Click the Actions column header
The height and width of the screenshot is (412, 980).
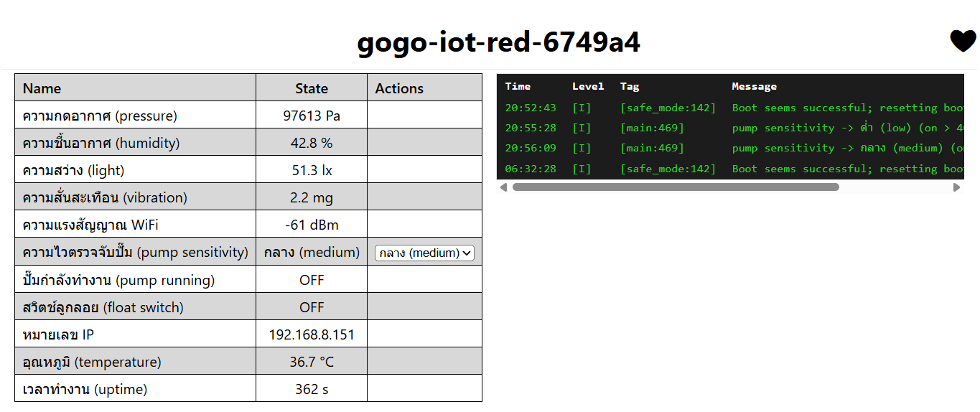pyautogui.click(x=399, y=88)
